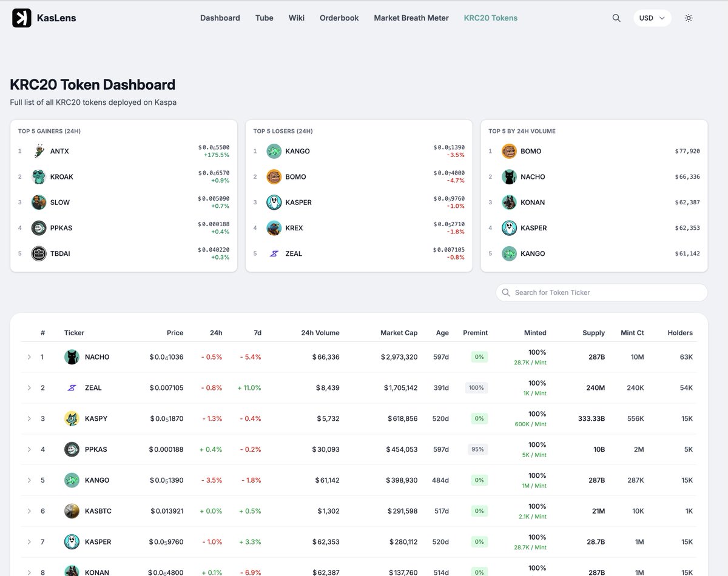Click KANGO icon in the token table
This screenshot has width=728, height=576.
click(72, 480)
